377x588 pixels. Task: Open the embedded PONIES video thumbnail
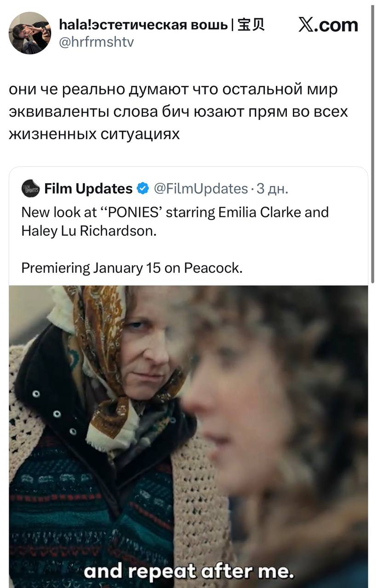[x=188, y=436]
